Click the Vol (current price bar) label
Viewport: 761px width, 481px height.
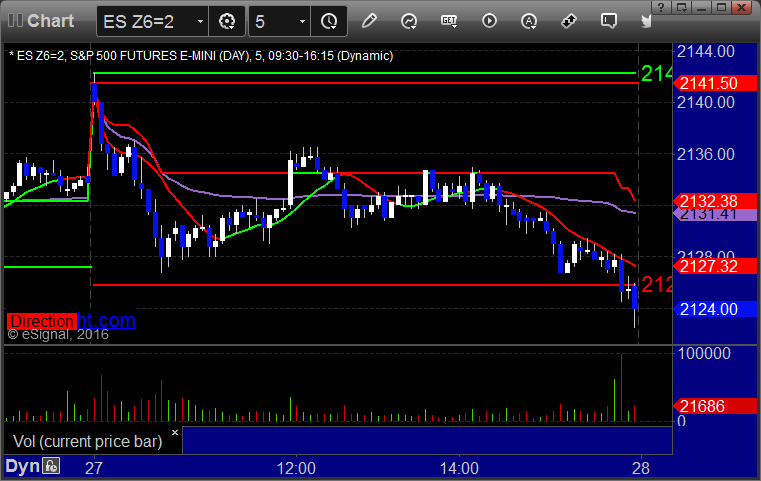[87, 441]
